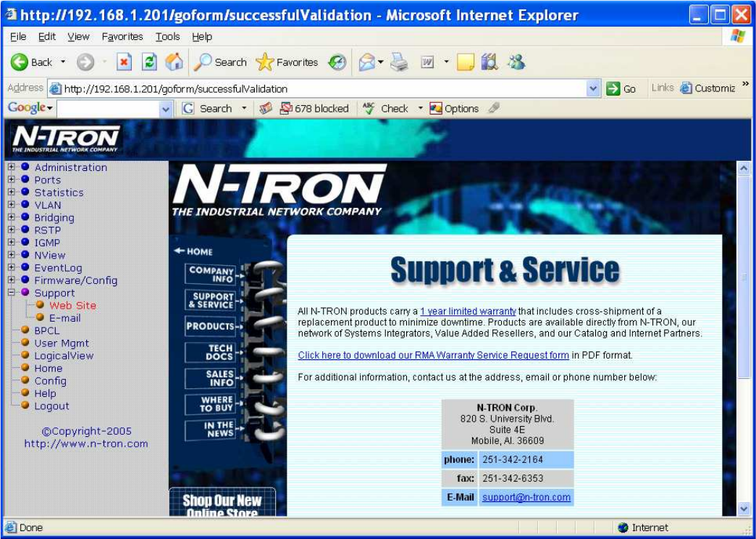The image size is (756, 539).
Task: Open the BPCL tree item
Action: click(x=47, y=330)
